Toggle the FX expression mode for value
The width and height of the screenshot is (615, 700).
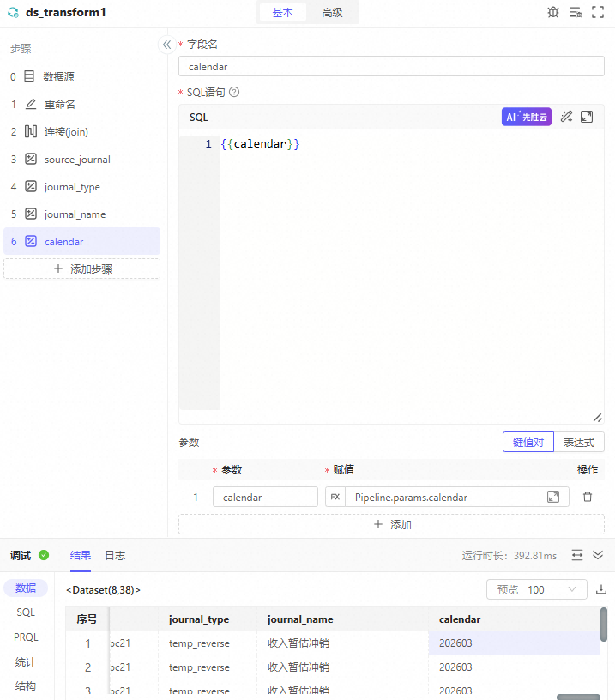[335, 497]
